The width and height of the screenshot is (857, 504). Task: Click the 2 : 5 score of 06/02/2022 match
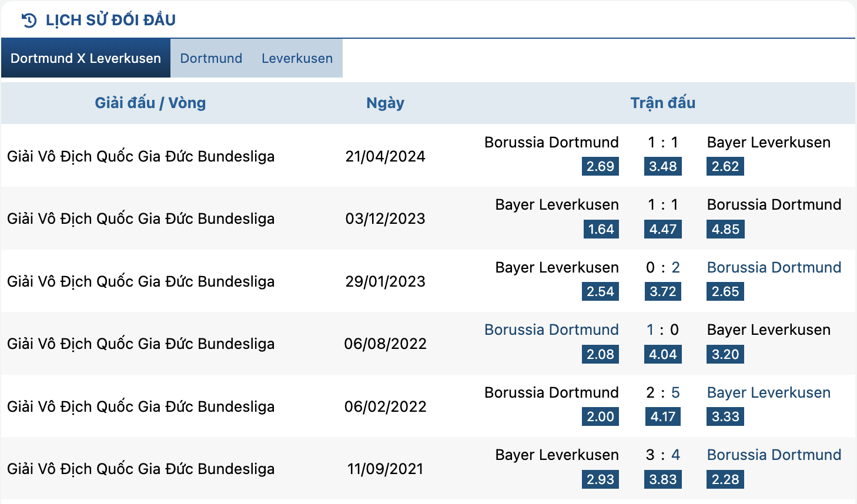click(x=663, y=392)
